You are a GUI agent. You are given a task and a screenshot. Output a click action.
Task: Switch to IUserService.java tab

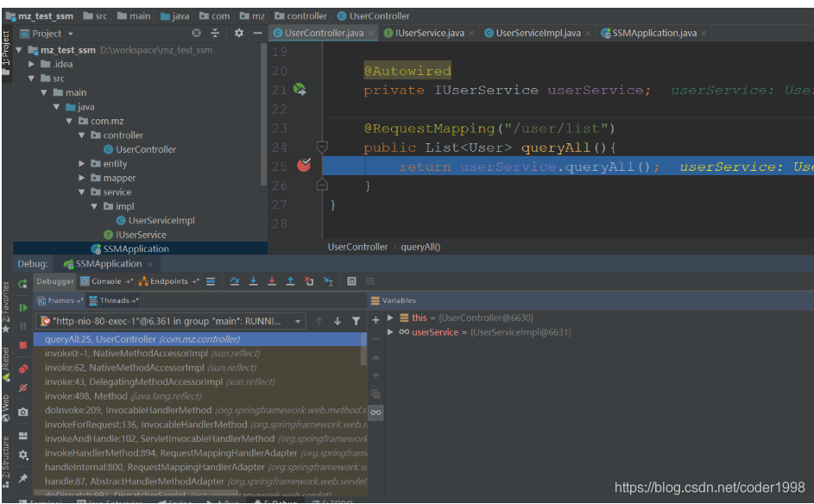428,33
